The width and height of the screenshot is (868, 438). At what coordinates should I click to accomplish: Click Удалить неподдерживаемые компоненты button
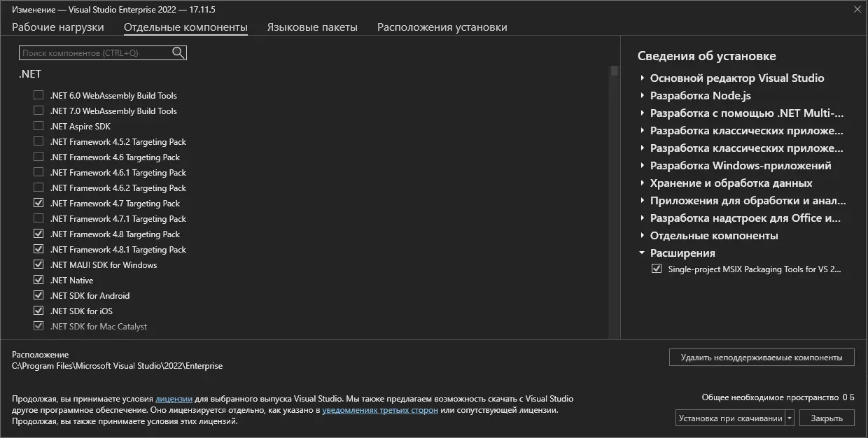point(761,357)
